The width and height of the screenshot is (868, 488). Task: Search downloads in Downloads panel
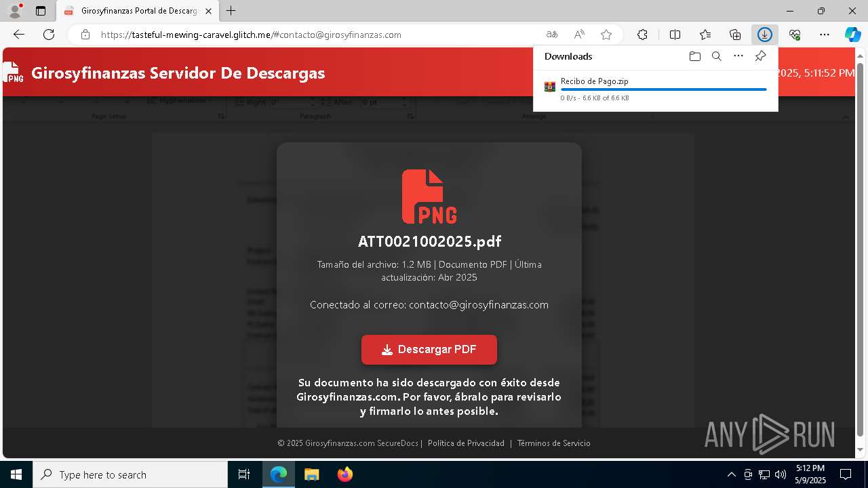[x=716, y=56]
